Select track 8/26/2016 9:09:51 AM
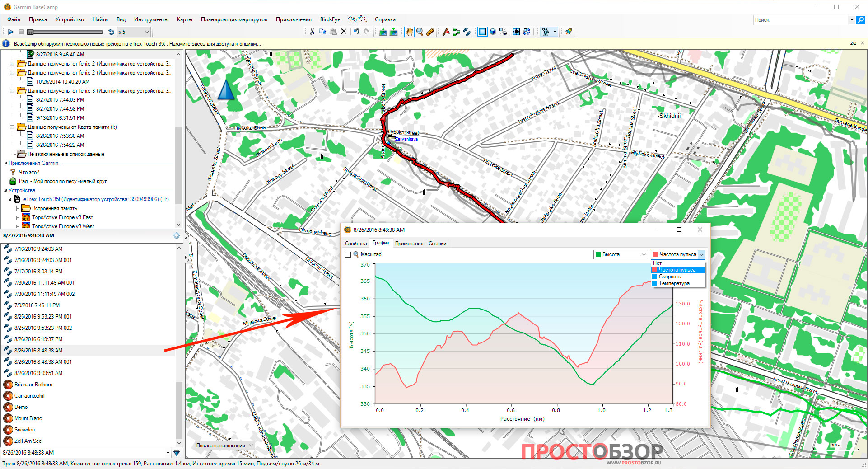868x469 pixels. (x=38, y=373)
